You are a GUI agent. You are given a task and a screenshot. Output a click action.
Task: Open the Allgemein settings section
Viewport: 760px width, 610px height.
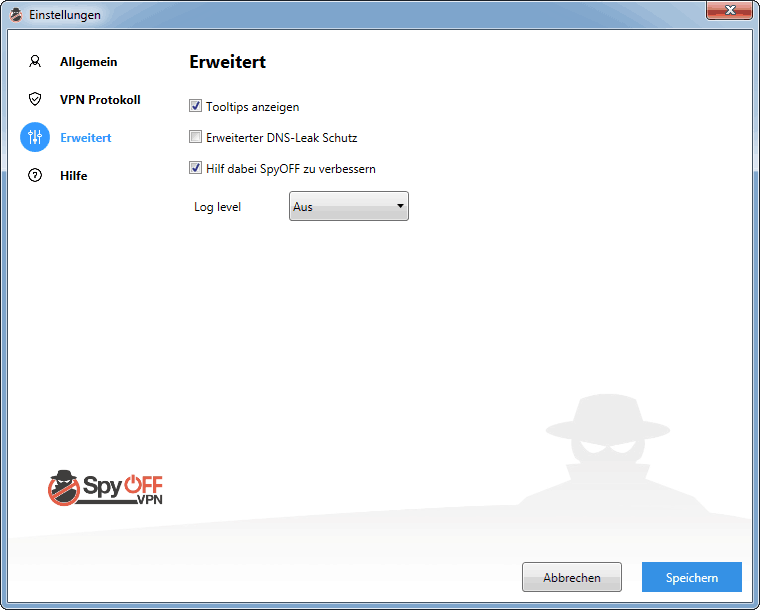89,62
